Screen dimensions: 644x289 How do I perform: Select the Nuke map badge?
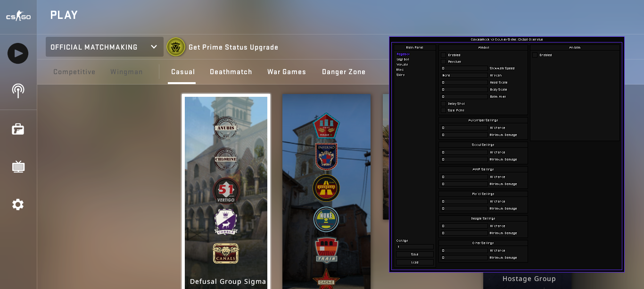[x=326, y=219]
